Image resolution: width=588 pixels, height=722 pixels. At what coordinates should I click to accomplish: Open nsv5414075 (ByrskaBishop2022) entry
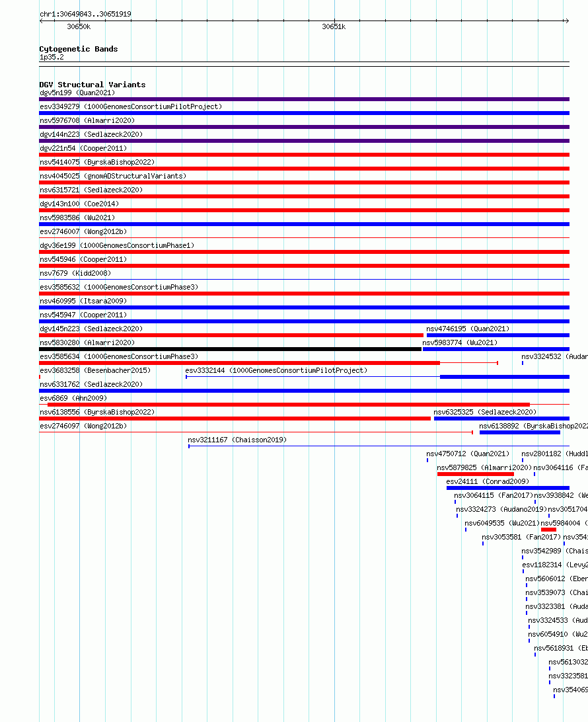point(97,161)
